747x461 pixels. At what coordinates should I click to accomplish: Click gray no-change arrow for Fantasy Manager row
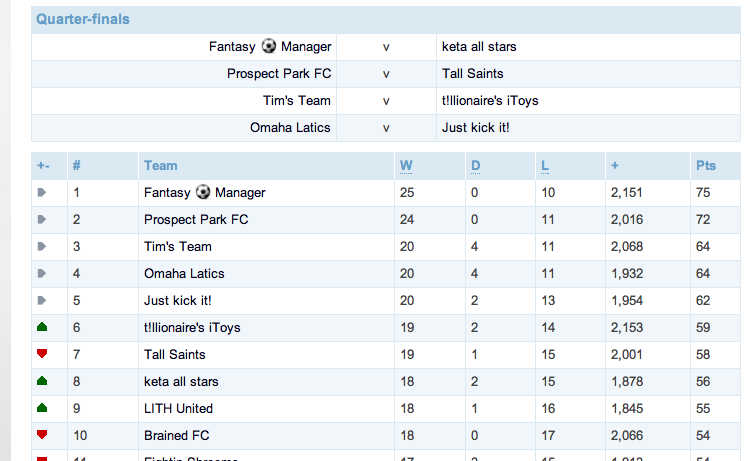[x=42, y=192]
